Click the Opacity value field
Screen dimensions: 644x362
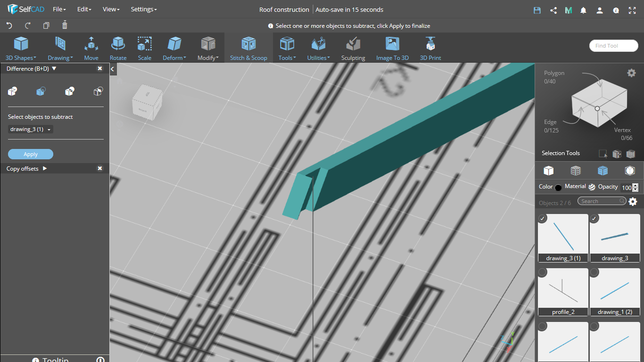(627, 188)
